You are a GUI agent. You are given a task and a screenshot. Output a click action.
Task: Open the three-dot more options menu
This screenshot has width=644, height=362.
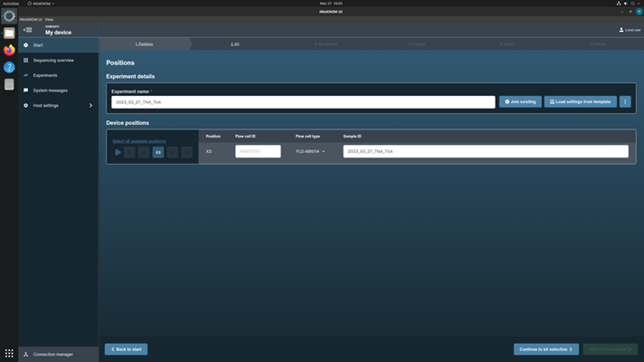click(625, 101)
